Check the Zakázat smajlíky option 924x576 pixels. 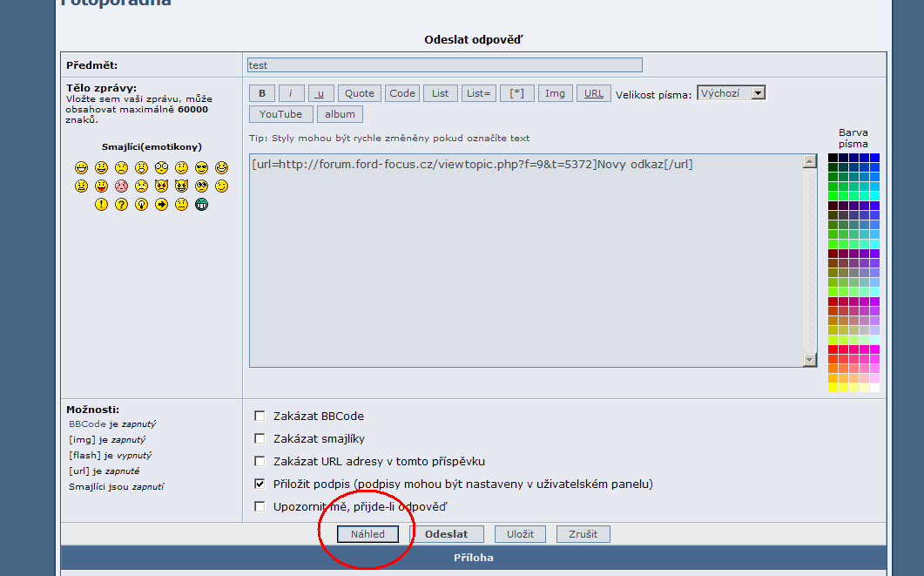click(x=260, y=438)
